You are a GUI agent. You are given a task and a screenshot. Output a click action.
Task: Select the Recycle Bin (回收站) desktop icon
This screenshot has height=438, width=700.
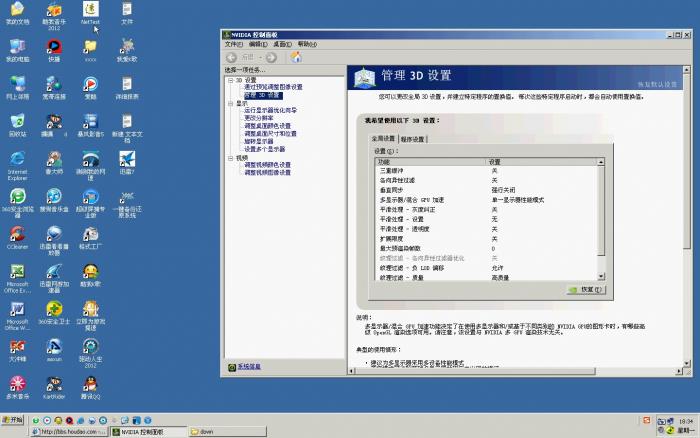pyautogui.click(x=17, y=125)
